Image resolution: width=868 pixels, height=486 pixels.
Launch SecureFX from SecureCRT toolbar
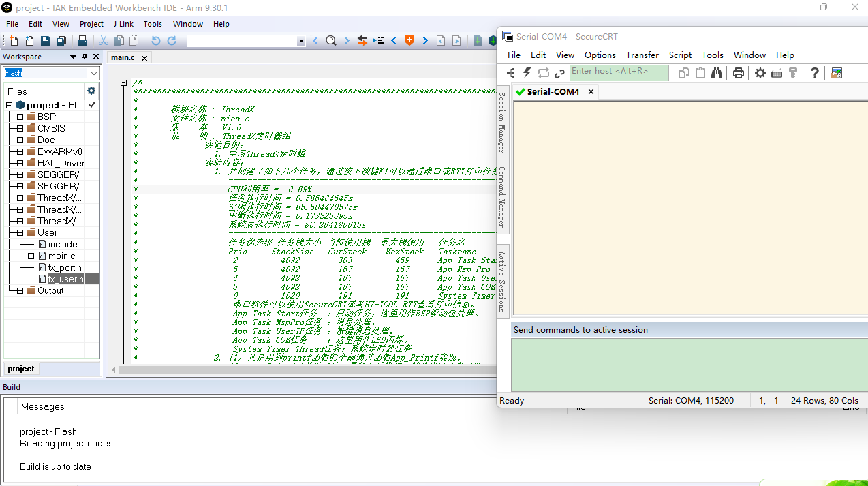coord(837,73)
